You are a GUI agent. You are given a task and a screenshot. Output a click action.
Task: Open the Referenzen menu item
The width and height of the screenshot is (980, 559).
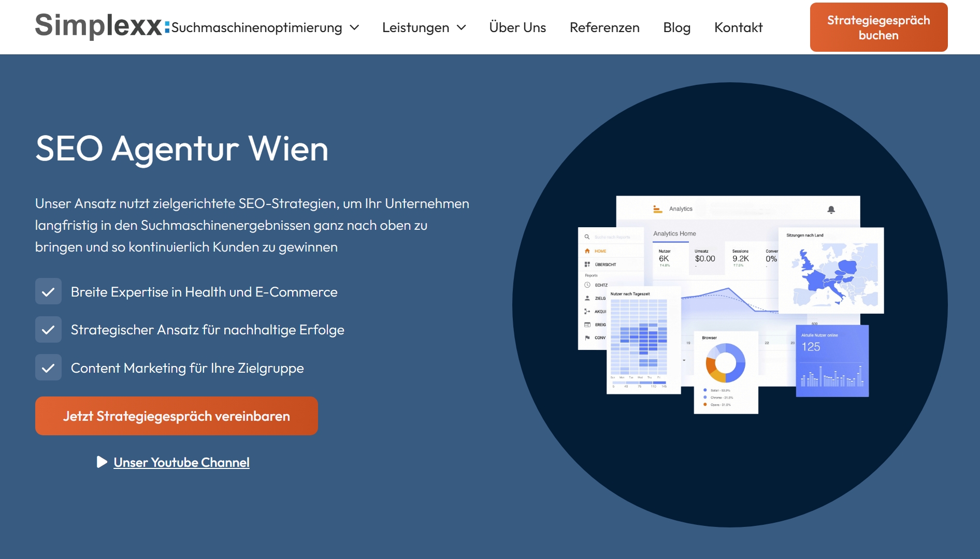pyautogui.click(x=604, y=27)
